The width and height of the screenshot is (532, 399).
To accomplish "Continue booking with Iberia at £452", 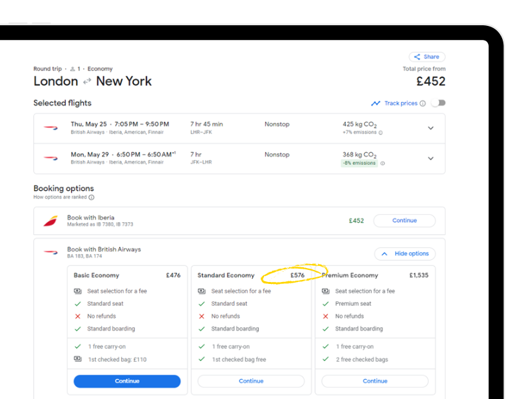I will coord(404,220).
